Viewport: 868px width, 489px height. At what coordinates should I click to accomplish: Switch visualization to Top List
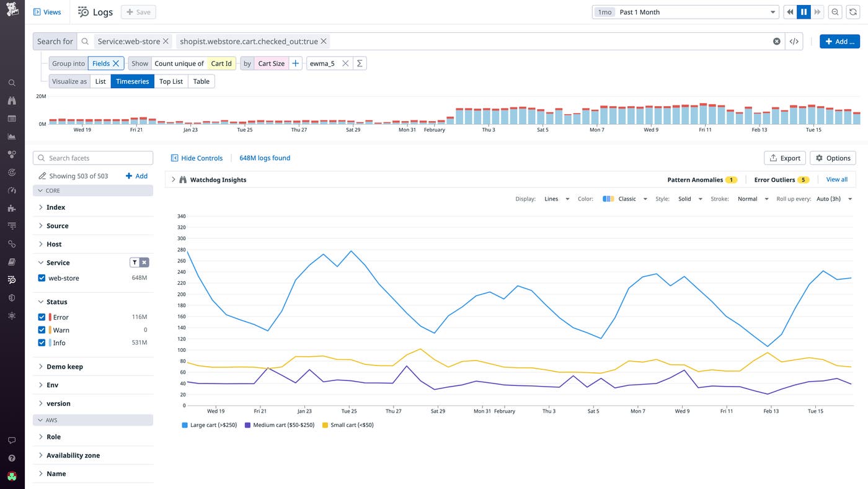170,81
